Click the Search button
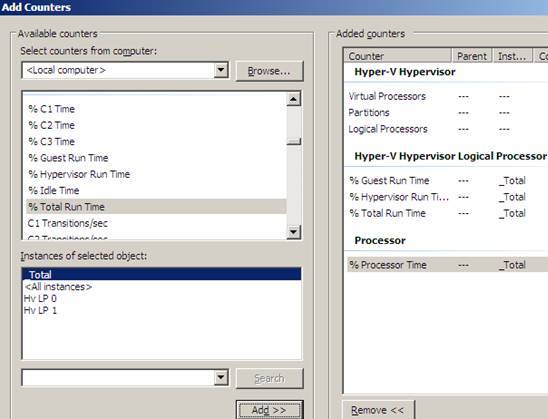Image resolution: width=548 pixels, height=419 pixels. tap(269, 378)
